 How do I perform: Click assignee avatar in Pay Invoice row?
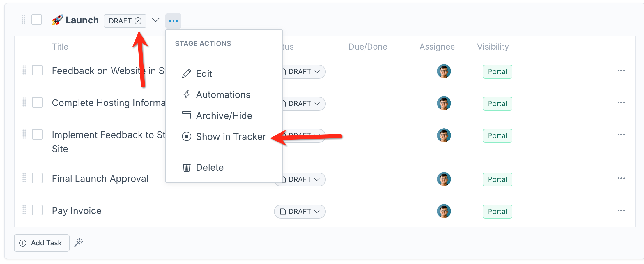pos(444,211)
